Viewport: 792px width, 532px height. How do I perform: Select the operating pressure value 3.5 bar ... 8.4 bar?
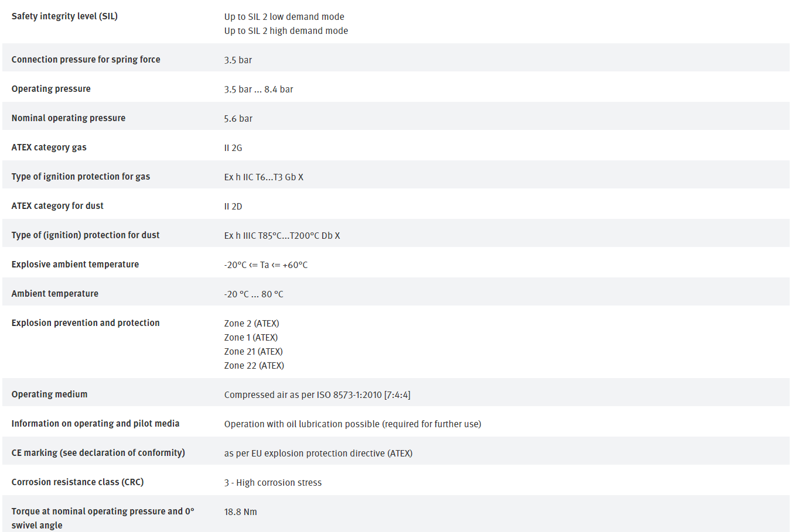[x=258, y=90]
